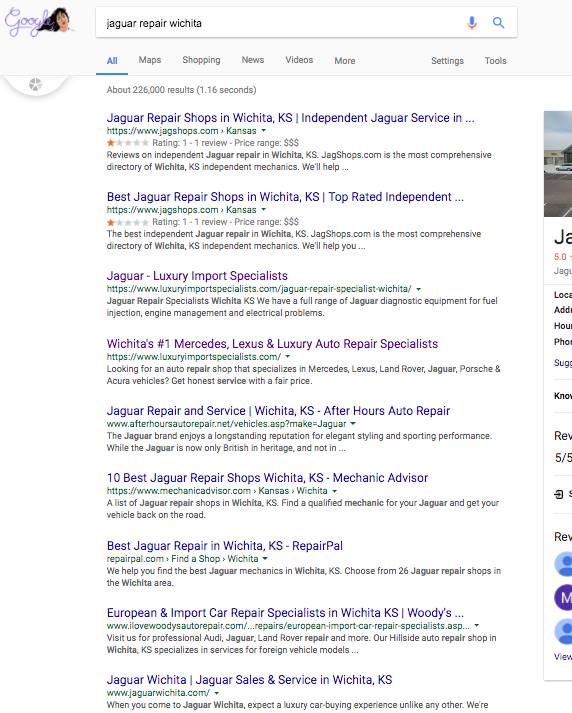
Task: Open Jaguar Repair Shops in Wichita result
Action: click(x=290, y=118)
